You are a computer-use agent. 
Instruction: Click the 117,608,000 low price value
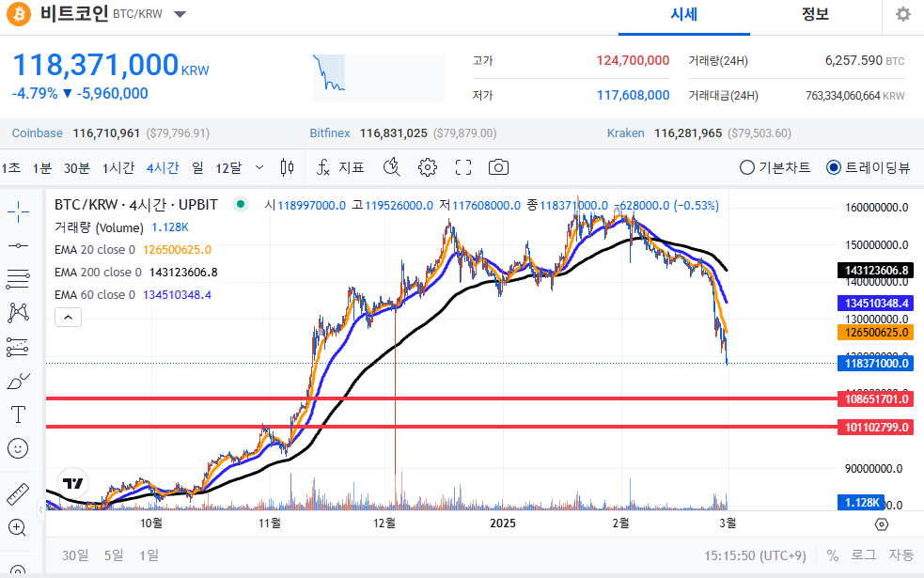coord(633,96)
